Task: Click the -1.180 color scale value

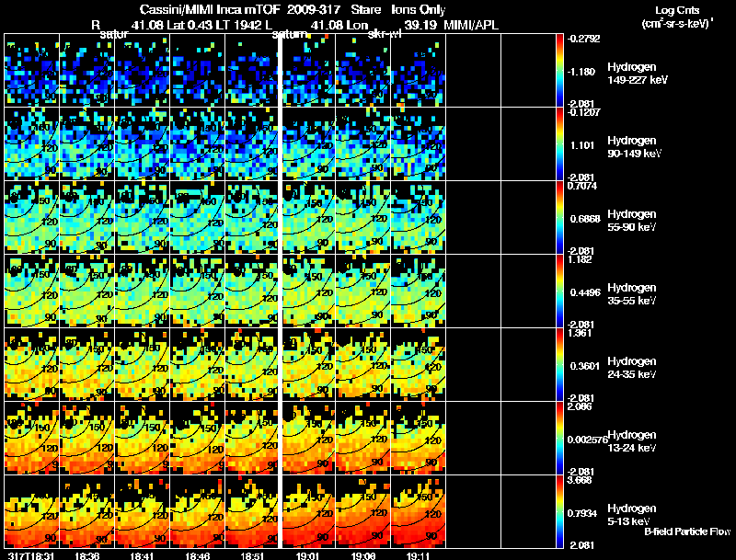Action: click(583, 72)
